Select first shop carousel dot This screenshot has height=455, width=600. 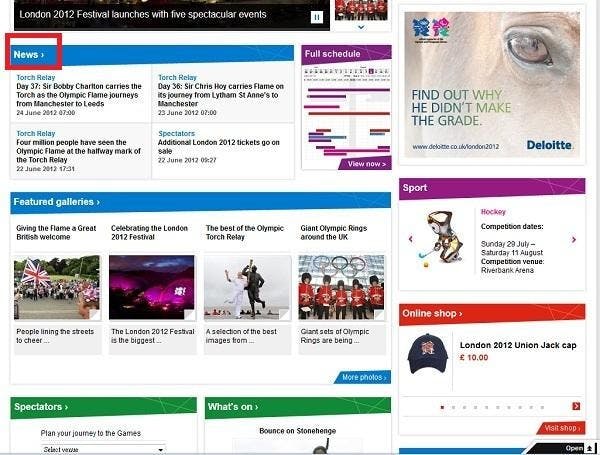[442, 408]
